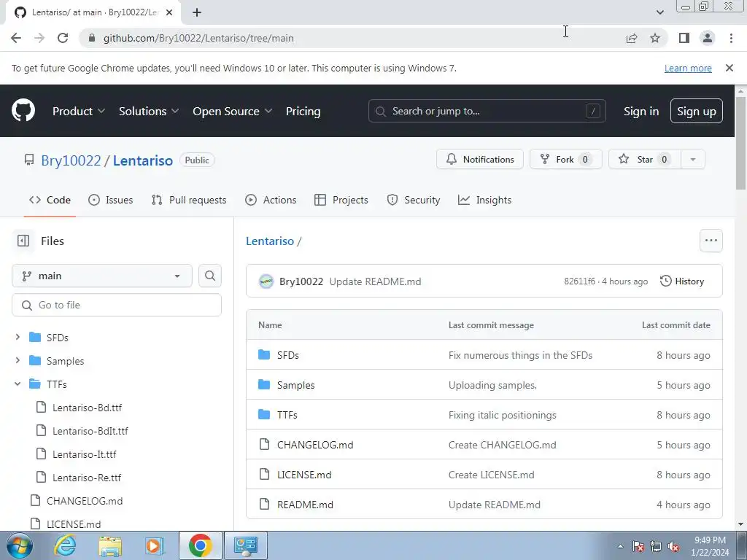Click the Fork button
The image size is (747, 560).
tap(565, 160)
